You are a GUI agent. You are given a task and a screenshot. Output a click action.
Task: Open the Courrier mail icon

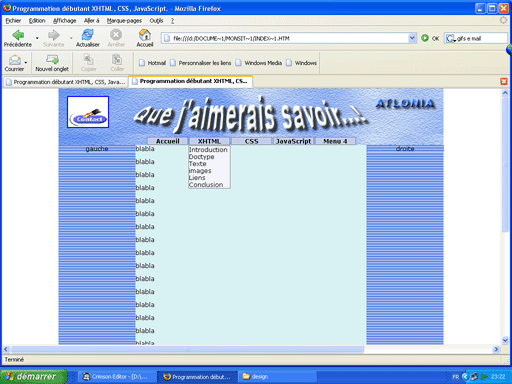coord(15,60)
